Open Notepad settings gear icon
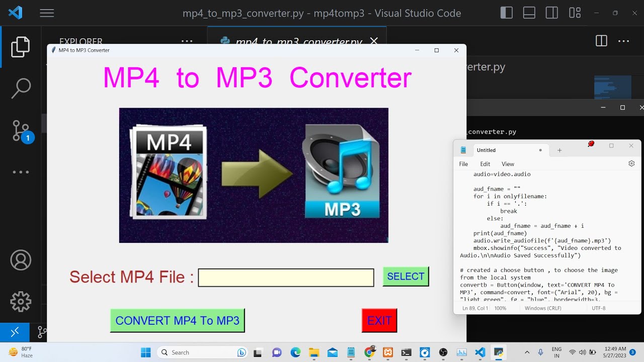 click(x=631, y=163)
